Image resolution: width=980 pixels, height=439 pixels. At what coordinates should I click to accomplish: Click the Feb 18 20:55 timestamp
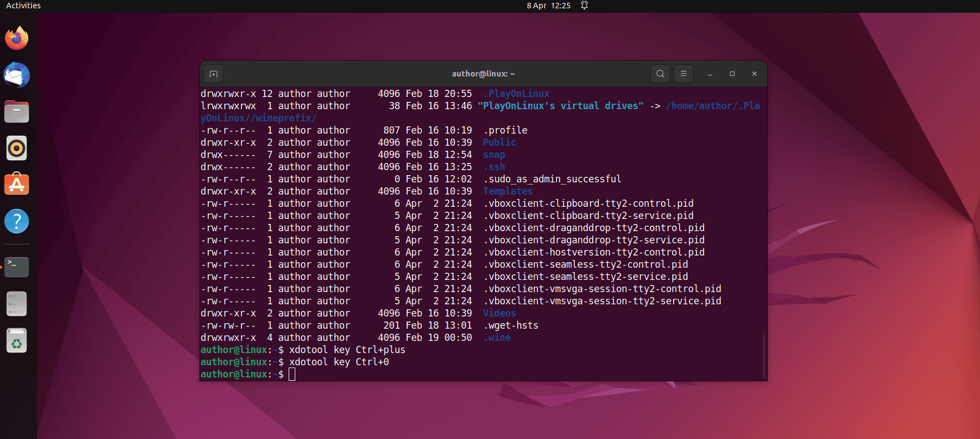pos(439,94)
